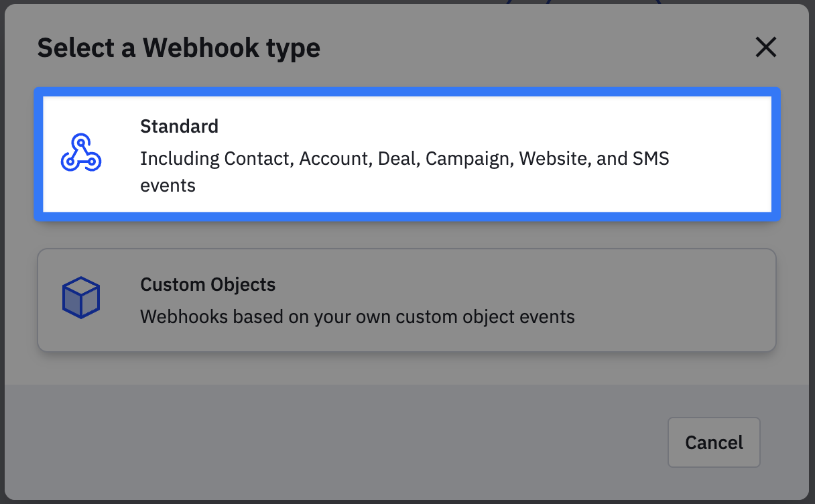Screen dimensions: 815x504
Task: Click the "Custom Objects" option heading
Action: coord(208,284)
